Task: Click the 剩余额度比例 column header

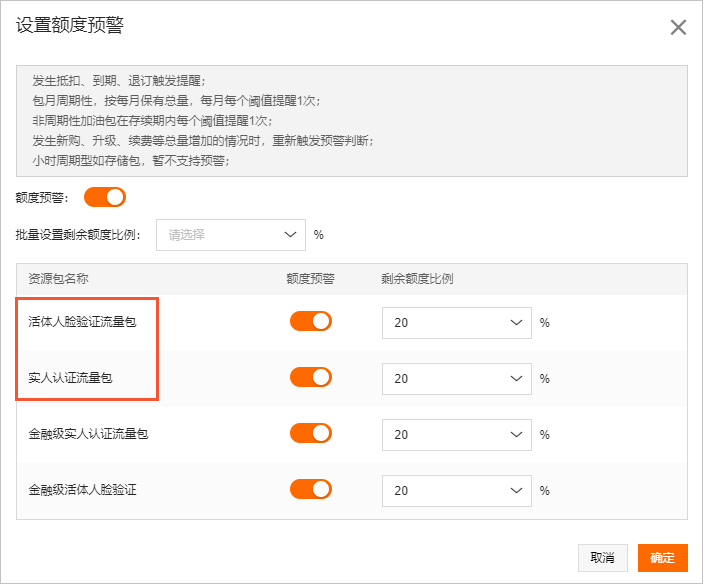Action: (x=417, y=279)
